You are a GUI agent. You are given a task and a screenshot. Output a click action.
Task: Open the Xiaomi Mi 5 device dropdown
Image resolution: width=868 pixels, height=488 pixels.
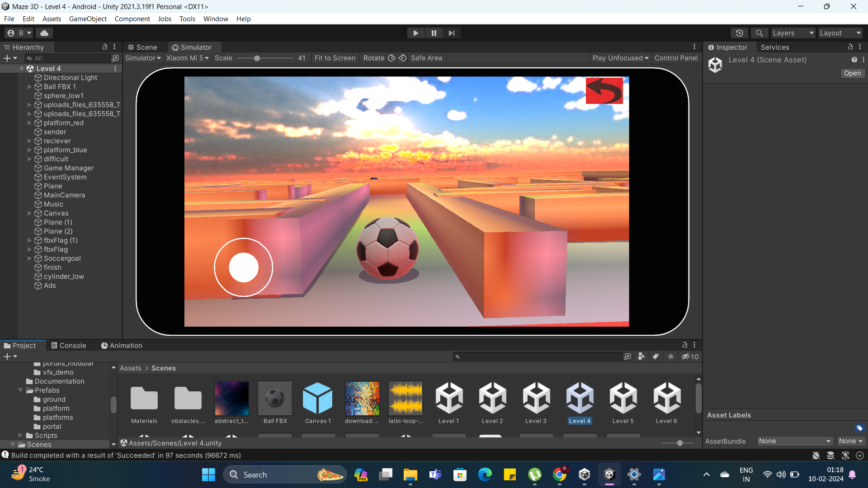(x=187, y=58)
